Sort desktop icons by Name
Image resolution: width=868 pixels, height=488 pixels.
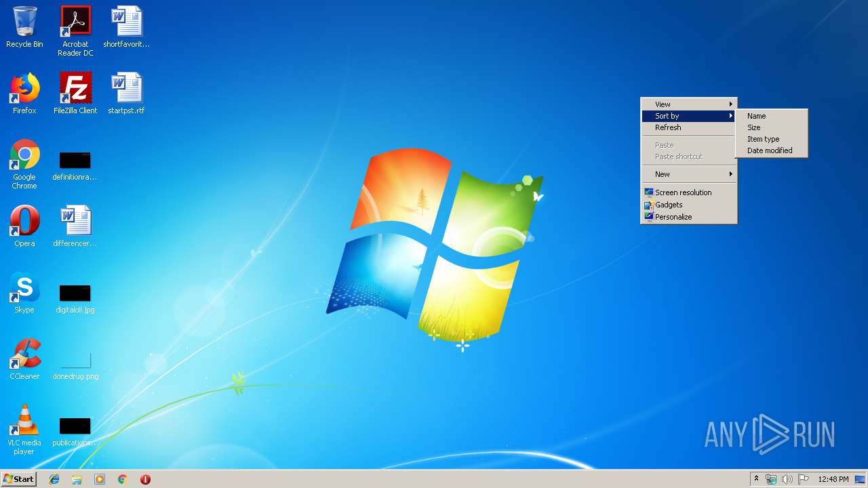[x=772, y=116]
